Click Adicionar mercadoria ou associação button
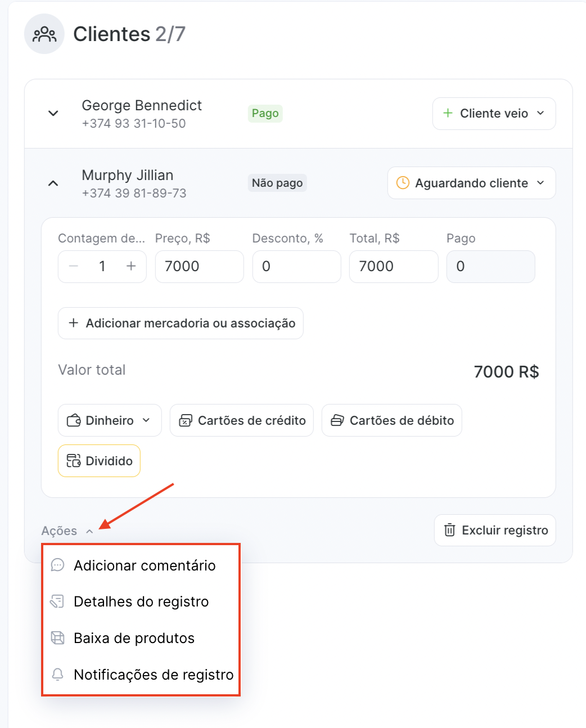 click(x=181, y=323)
